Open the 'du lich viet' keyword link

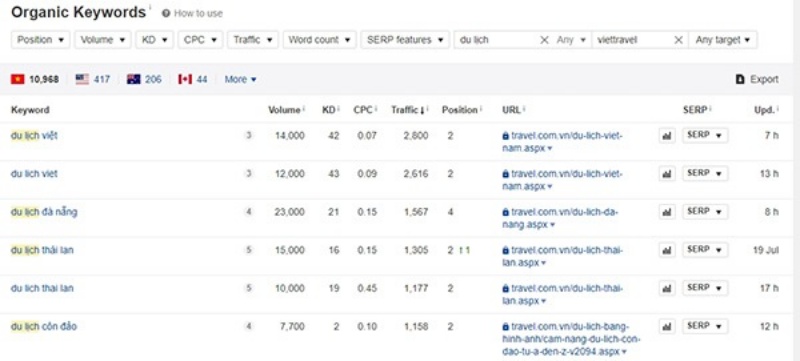(x=34, y=174)
